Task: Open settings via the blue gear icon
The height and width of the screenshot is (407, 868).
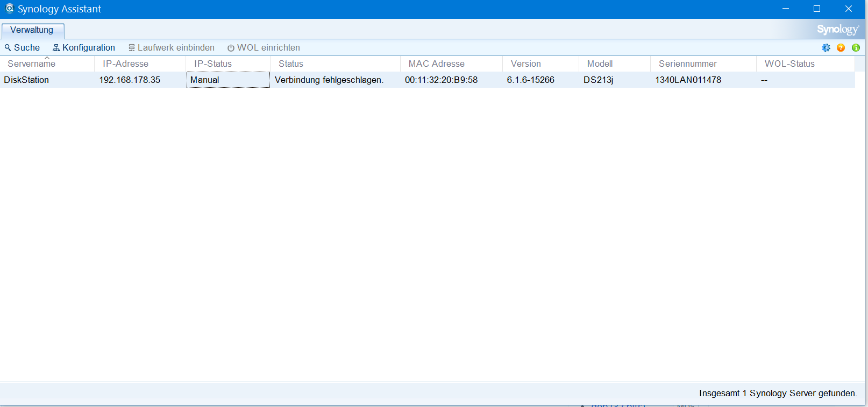Action: click(826, 48)
